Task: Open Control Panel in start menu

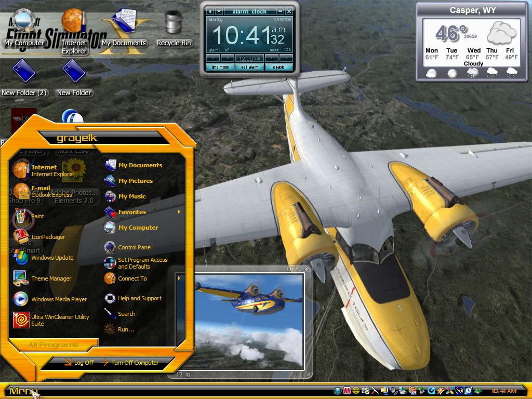Action: click(x=128, y=247)
